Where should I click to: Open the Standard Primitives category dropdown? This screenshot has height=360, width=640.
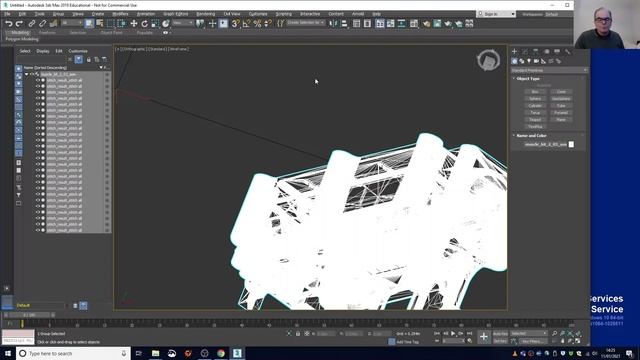point(549,70)
